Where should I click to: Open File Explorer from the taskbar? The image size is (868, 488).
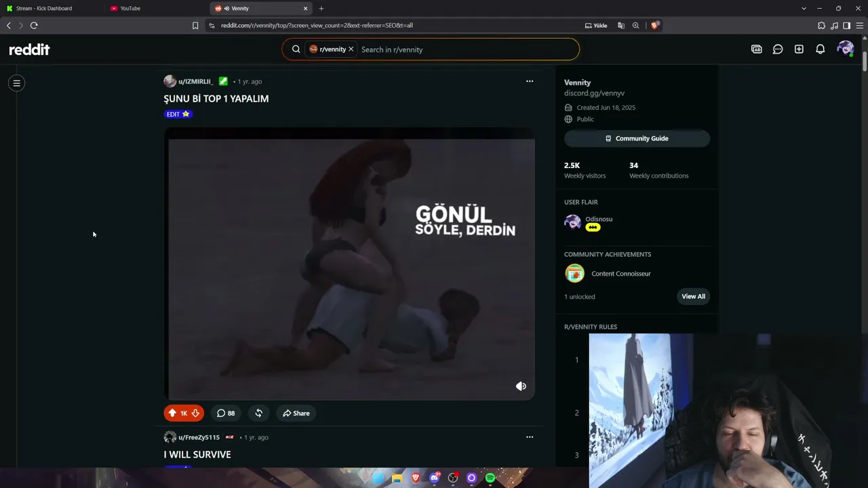click(397, 479)
